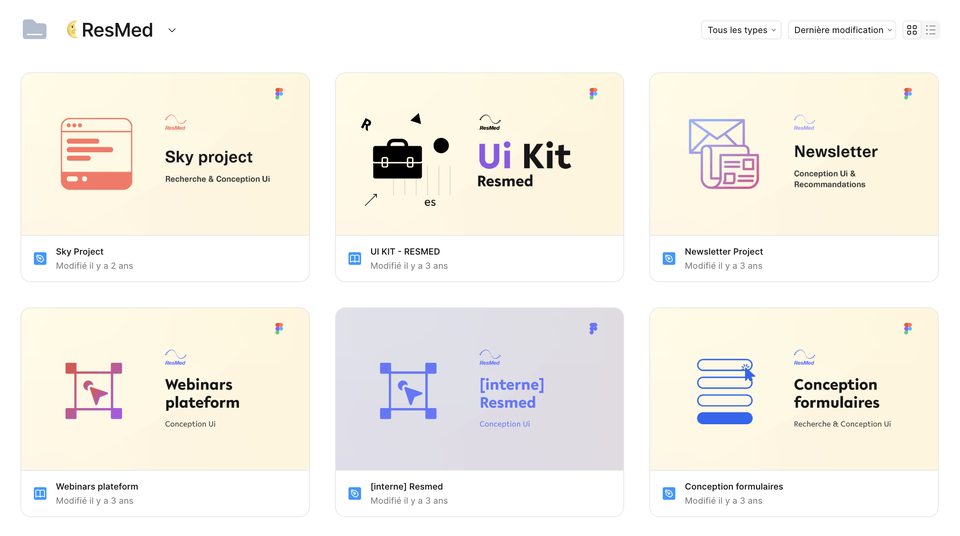960x536 pixels.
Task: Click the Figma logo on Newsletter card
Action: (908, 93)
